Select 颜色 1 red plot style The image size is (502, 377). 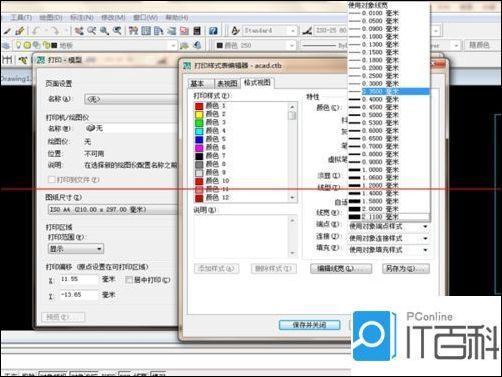pos(211,106)
